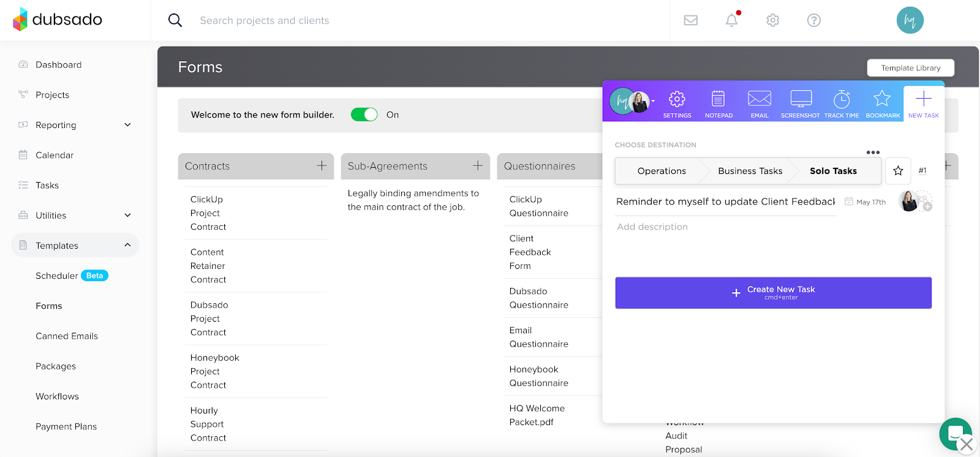The height and width of the screenshot is (457, 980).
Task: Open ClickUp extension Settings
Action: 677,104
